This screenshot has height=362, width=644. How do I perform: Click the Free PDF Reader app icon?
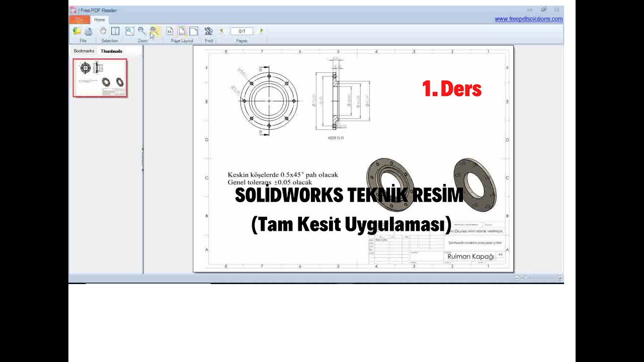click(73, 10)
